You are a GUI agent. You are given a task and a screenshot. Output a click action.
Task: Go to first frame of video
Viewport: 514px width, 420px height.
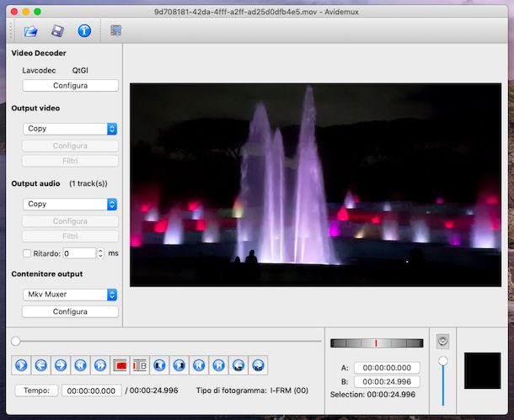199,365
